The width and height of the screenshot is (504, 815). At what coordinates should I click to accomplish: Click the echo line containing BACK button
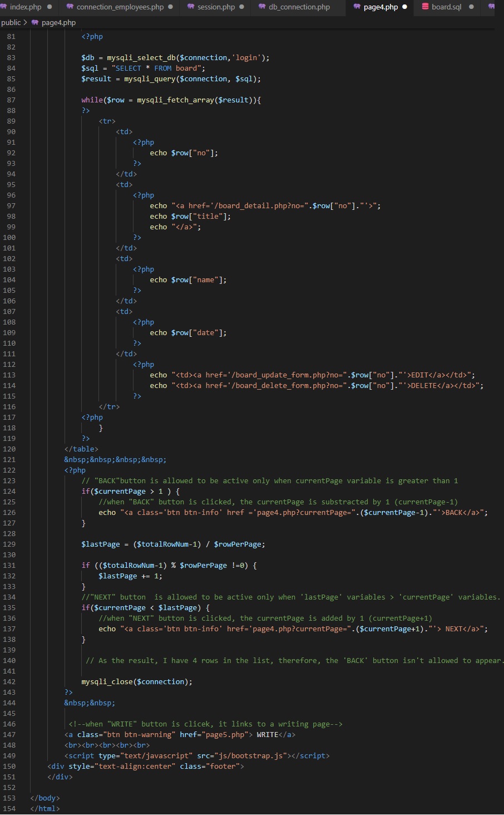pos(293,513)
